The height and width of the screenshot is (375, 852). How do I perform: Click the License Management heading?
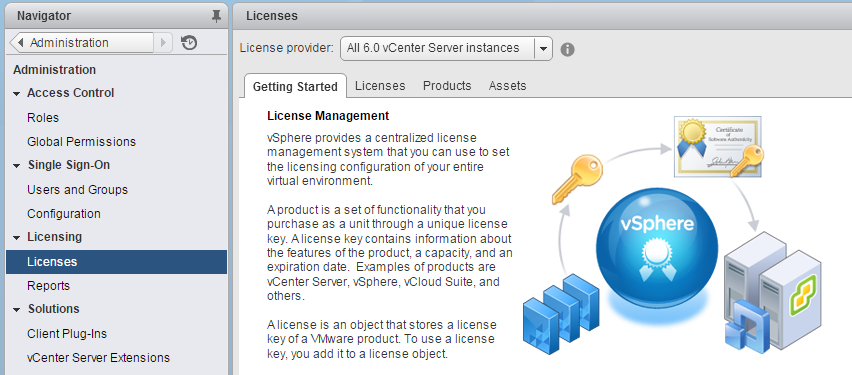(x=328, y=116)
